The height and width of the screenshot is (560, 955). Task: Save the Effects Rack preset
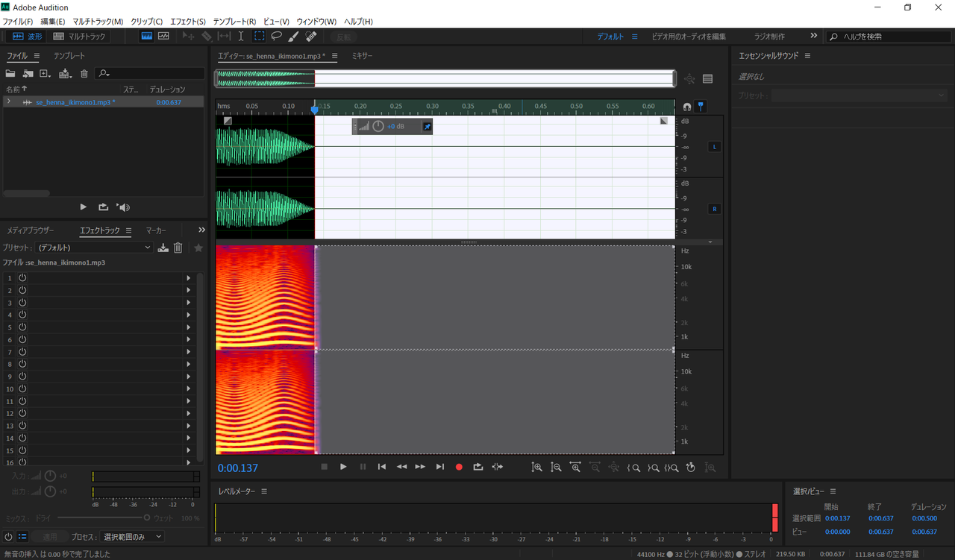click(x=163, y=248)
